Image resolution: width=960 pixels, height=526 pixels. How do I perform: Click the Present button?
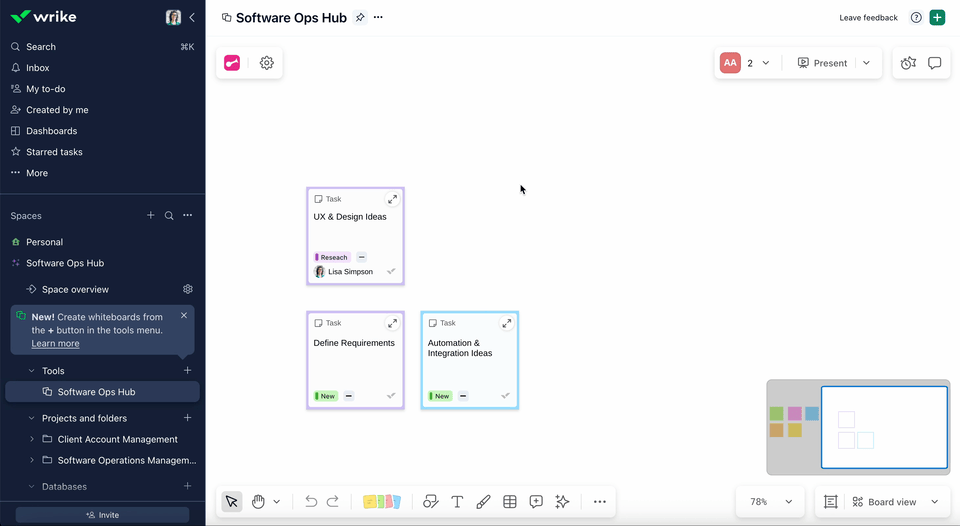click(822, 63)
